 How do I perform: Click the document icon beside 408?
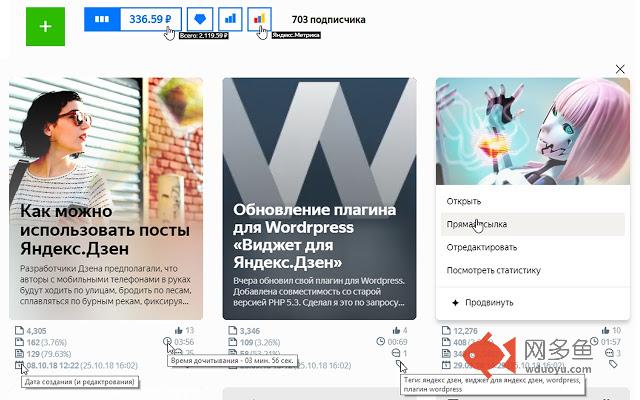(x=446, y=342)
